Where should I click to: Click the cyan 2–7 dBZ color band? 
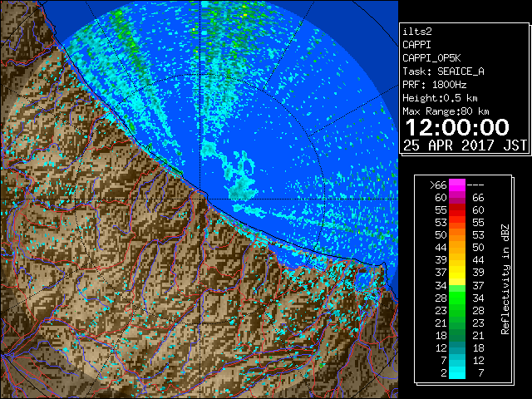pyautogui.click(x=457, y=372)
